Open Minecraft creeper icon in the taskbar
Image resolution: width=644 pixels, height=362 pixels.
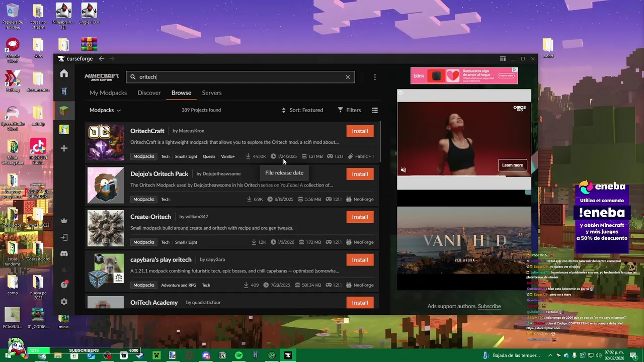[156, 355]
